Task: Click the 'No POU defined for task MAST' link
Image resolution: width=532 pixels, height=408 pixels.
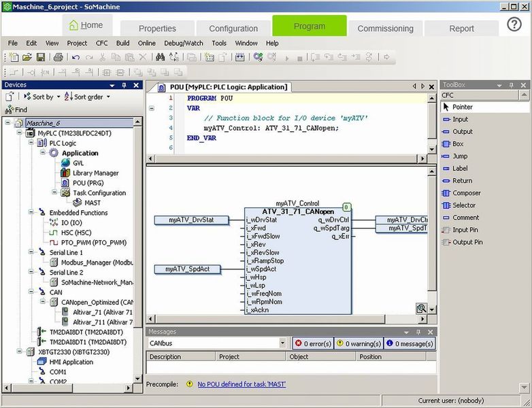Action: pyautogui.click(x=242, y=384)
